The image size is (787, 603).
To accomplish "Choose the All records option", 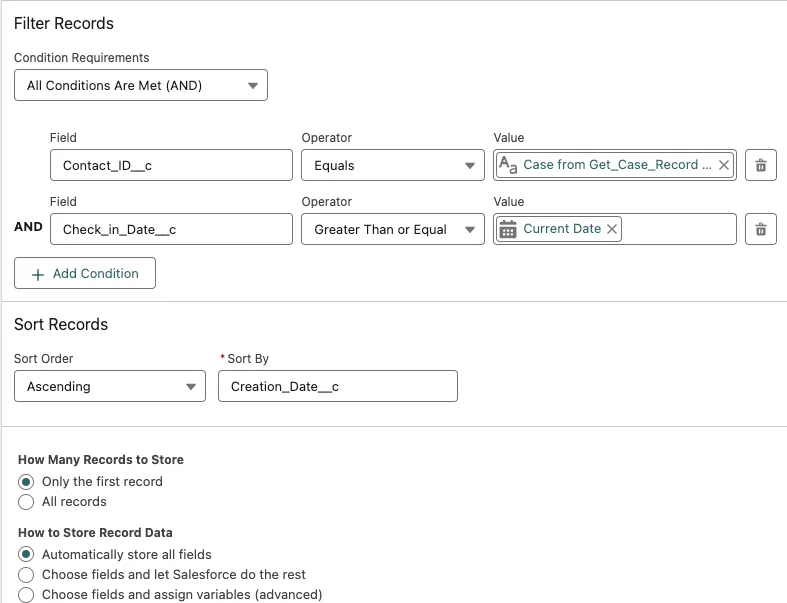I will (x=27, y=502).
